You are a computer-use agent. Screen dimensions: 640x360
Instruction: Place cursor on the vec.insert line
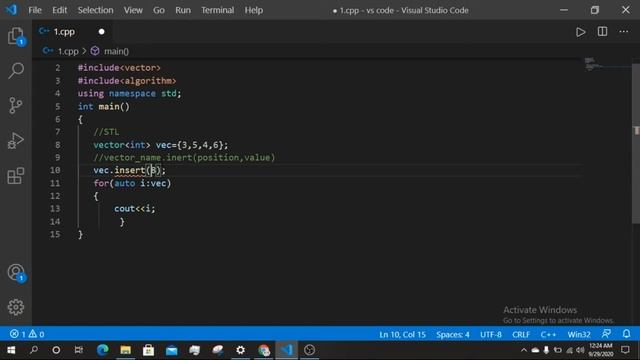pos(129,170)
